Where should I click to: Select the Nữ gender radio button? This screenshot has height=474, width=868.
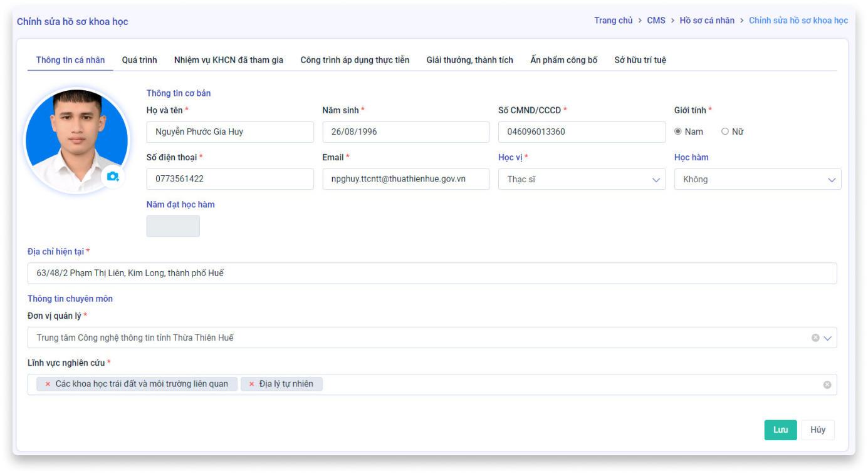[x=725, y=131]
